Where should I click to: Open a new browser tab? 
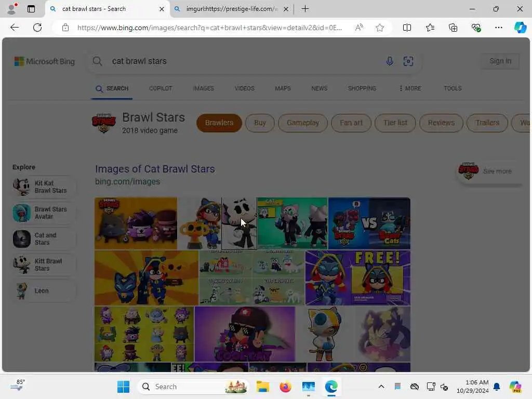click(305, 9)
